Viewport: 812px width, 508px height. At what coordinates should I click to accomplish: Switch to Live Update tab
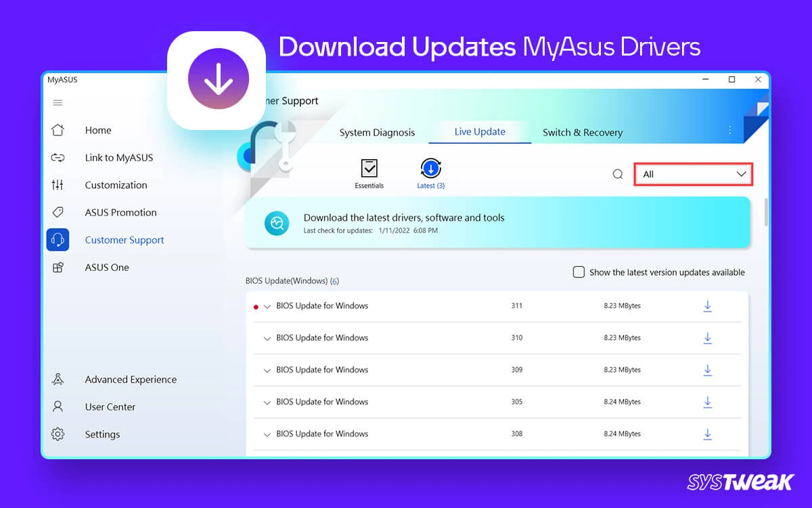480,131
